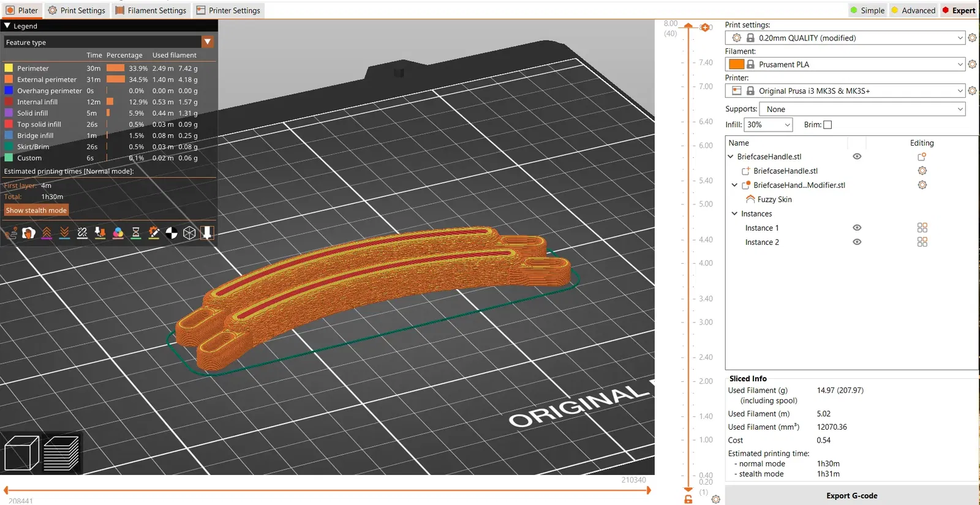
Task: Click horizontal slider left thumb
Action: (x=6, y=490)
